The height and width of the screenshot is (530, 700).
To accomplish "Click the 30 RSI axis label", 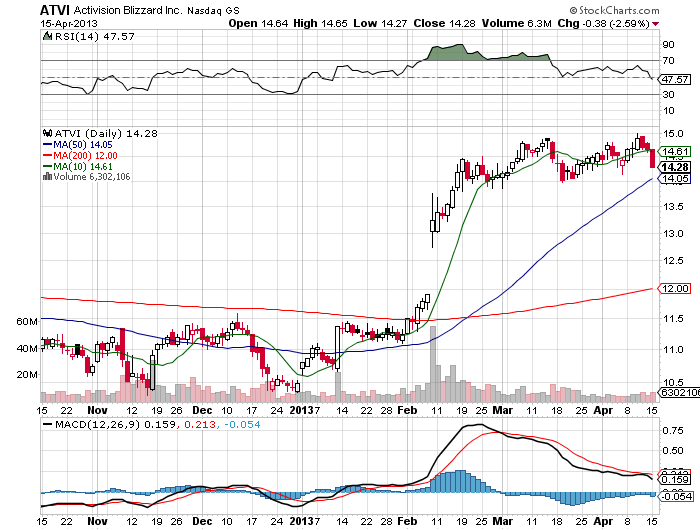I will click(669, 95).
